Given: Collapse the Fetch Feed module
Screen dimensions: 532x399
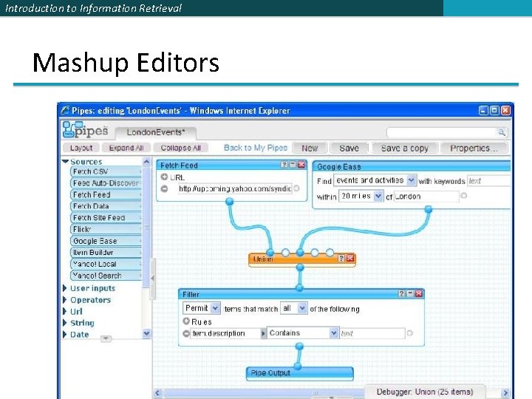Looking at the screenshot, I should tap(293, 165).
